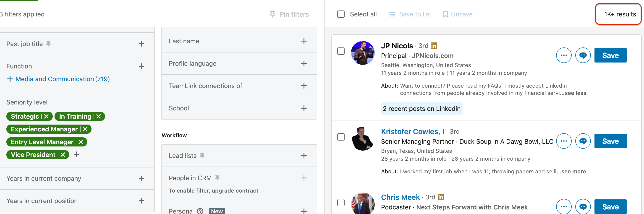Expand the Past job title filter
This screenshot has width=644, height=214.
click(141, 44)
